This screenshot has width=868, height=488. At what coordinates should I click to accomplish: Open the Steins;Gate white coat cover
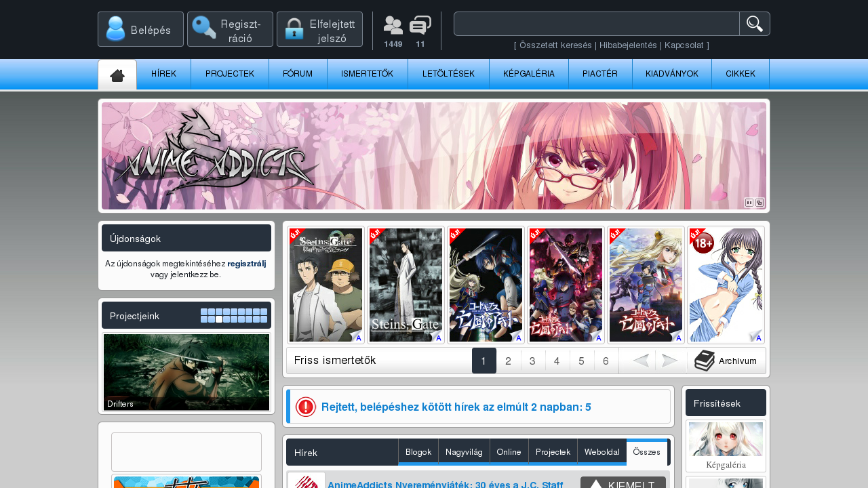pos(406,285)
